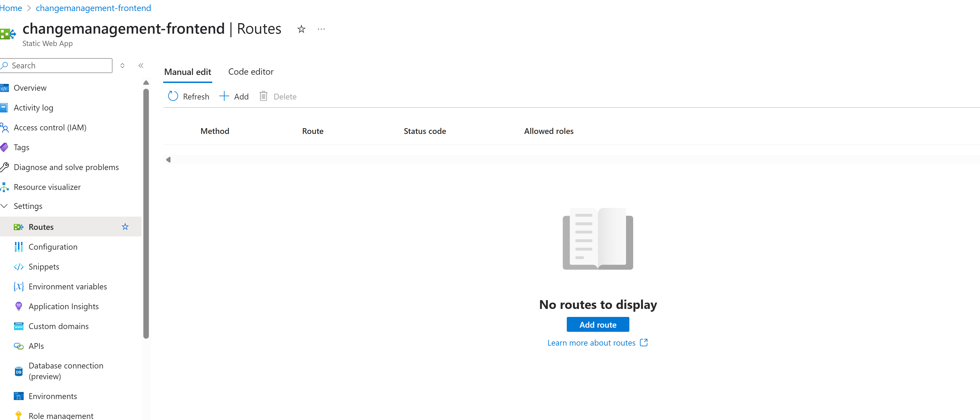Click the Add plus icon
Image resolution: width=980 pixels, height=420 pixels.
coord(224,96)
